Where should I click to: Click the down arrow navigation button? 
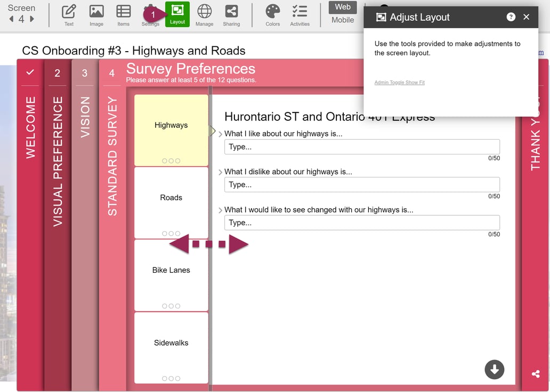pyautogui.click(x=494, y=369)
